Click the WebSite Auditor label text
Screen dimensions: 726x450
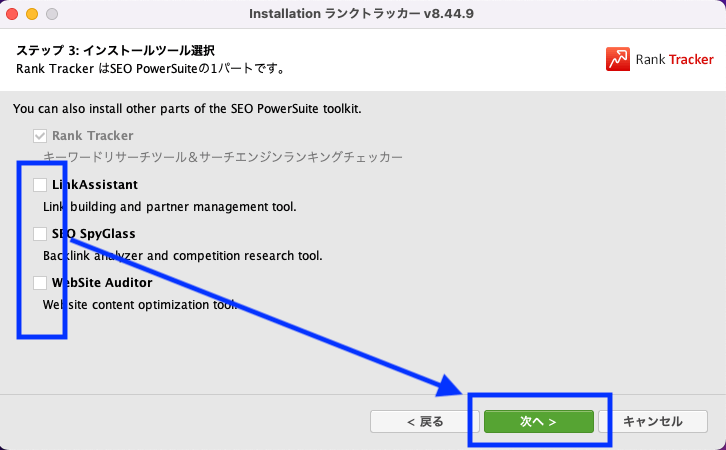[x=102, y=283]
